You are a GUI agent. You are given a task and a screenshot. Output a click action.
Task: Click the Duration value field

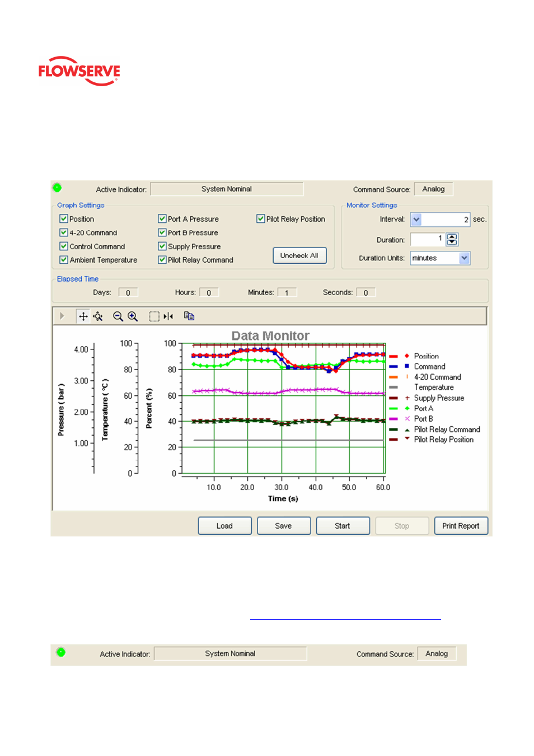pyautogui.click(x=427, y=240)
